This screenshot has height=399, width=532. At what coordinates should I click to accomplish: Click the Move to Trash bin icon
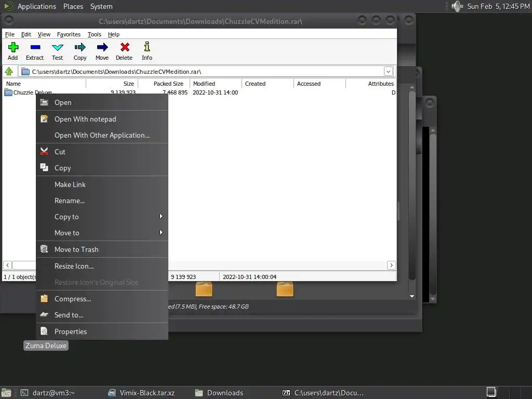tap(44, 249)
